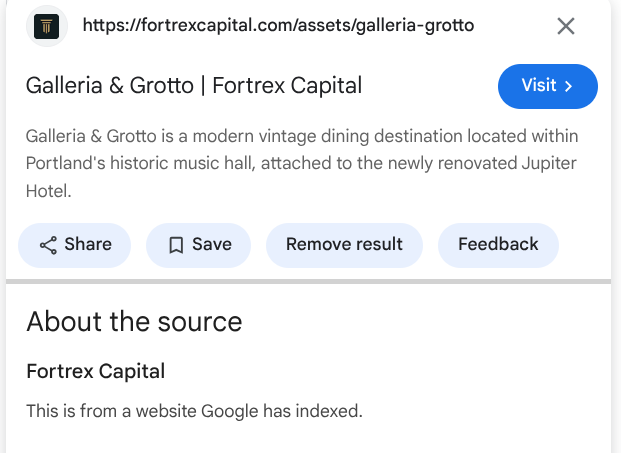
Task: Click the fortrexcapital.com galleria-grotto URL
Action: [278, 25]
